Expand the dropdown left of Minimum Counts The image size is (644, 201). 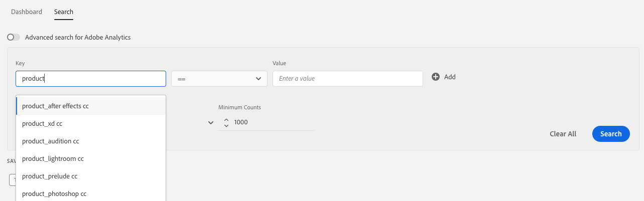(x=211, y=123)
